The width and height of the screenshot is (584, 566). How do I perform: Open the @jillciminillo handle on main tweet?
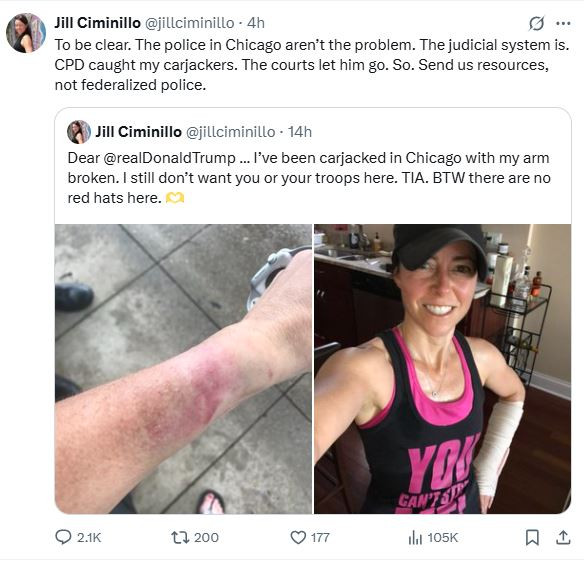click(x=189, y=23)
